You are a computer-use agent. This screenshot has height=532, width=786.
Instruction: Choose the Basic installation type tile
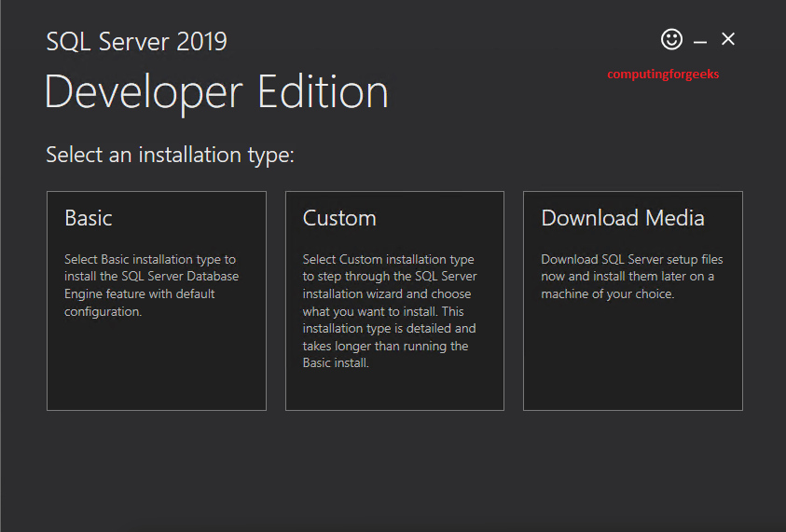point(157,301)
